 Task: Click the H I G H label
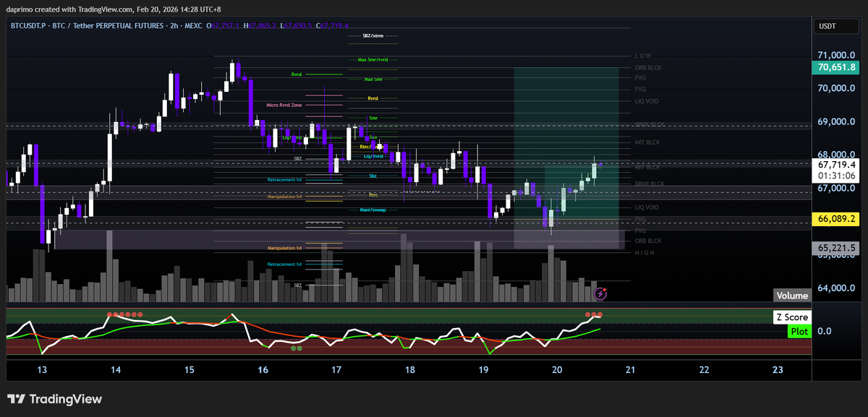point(644,252)
